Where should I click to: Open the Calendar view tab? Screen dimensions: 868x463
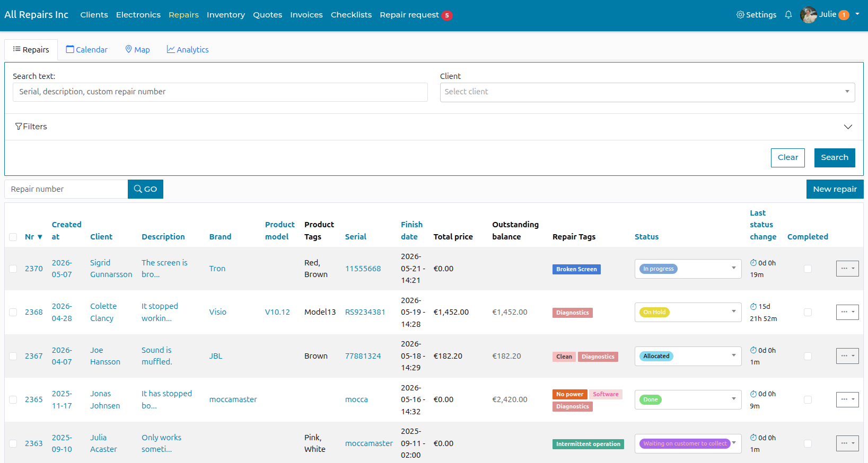(x=86, y=50)
